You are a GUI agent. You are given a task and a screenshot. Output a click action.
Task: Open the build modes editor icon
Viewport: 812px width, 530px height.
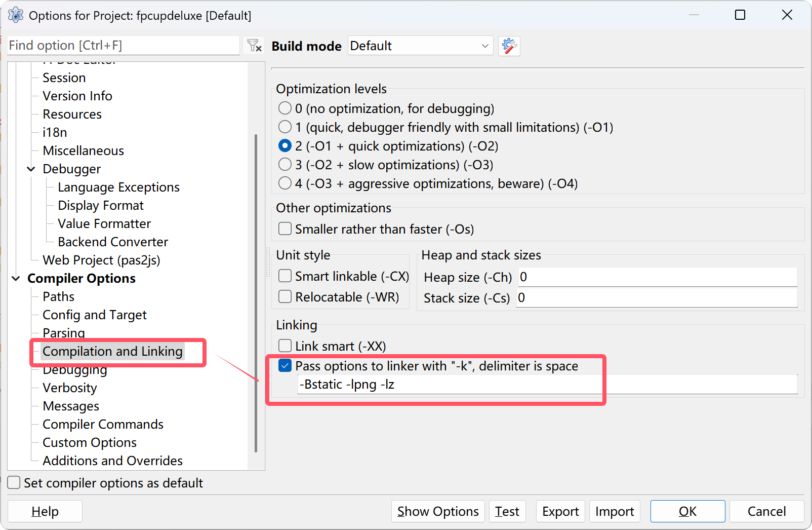[509, 46]
